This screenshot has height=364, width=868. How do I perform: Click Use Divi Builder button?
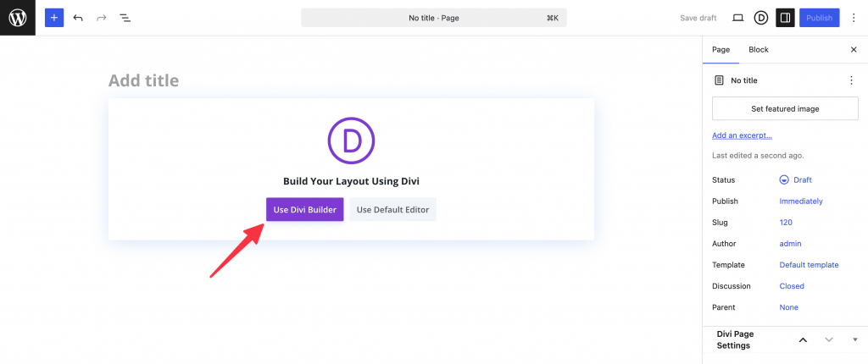tap(305, 210)
